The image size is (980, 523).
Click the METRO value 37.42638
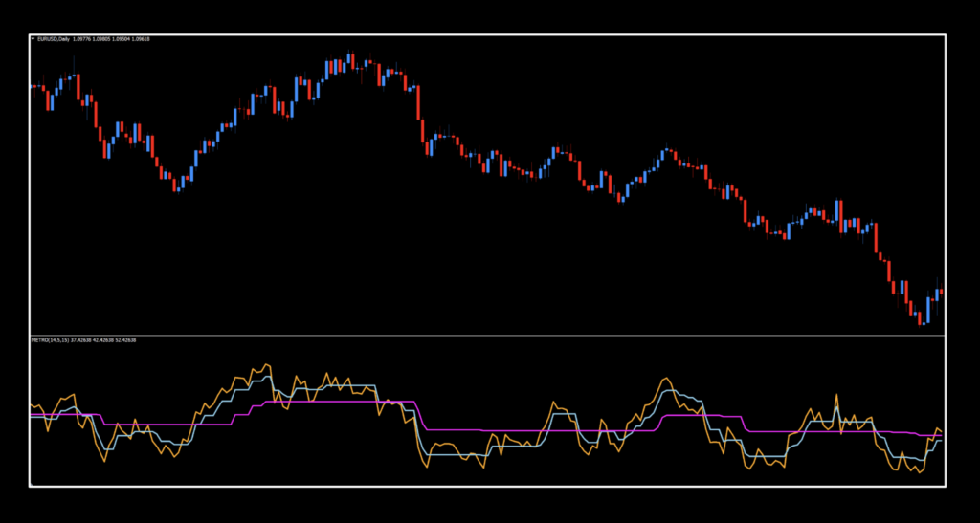pyautogui.click(x=81, y=340)
